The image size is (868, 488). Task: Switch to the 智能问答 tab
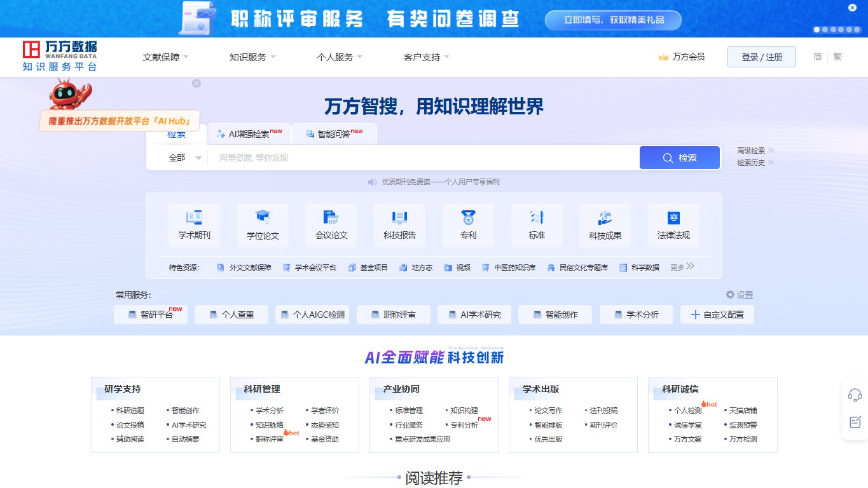(x=334, y=134)
